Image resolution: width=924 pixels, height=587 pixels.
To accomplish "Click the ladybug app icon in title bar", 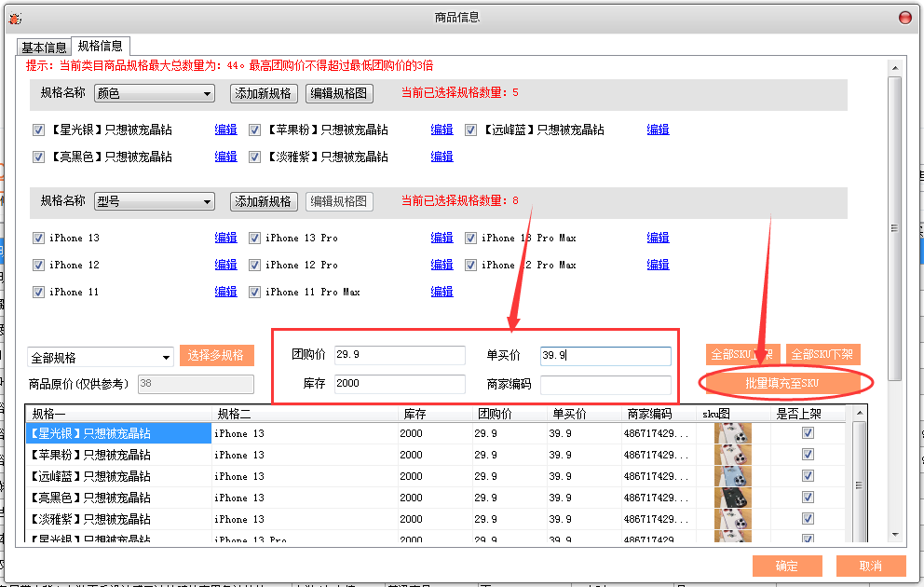I will [x=14, y=18].
